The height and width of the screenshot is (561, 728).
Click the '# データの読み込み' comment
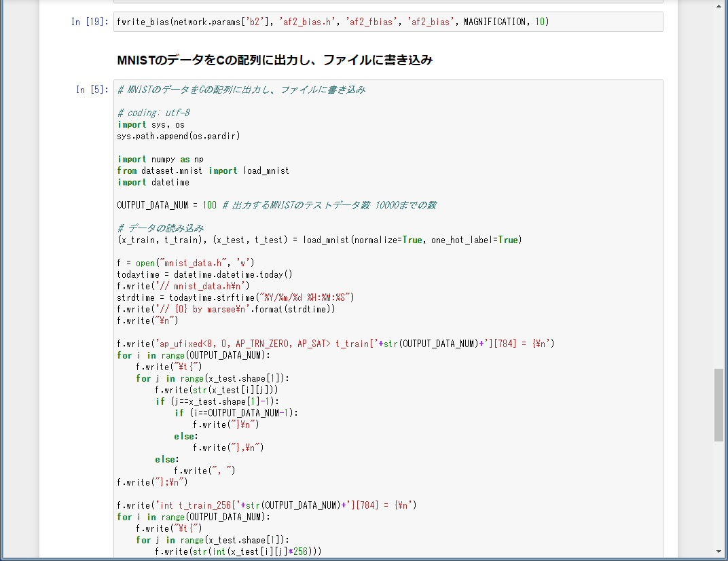coord(160,228)
